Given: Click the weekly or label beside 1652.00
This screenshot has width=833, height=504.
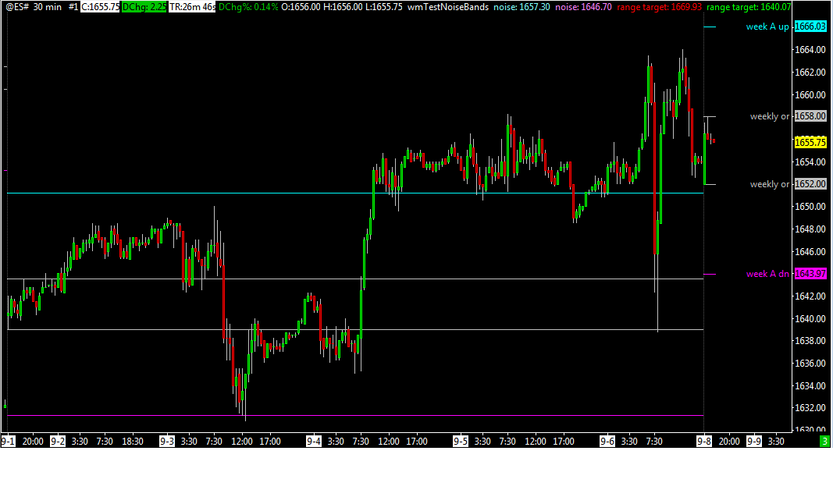Looking at the screenshot, I should coord(769,184).
